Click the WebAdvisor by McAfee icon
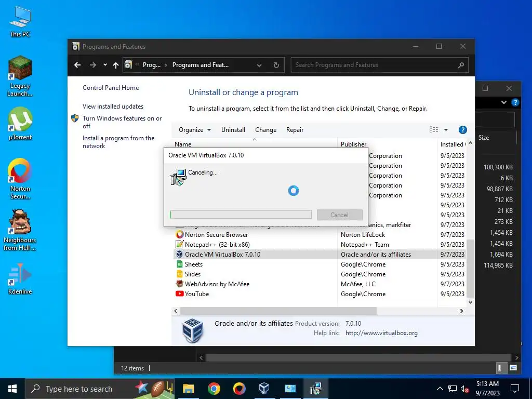The image size is (532, 399). coord(179,284)
